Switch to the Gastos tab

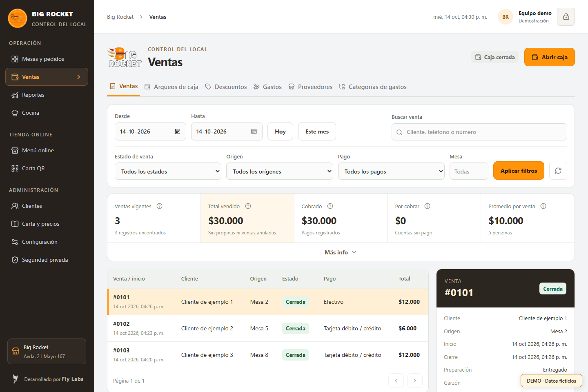tap(267, 87)
